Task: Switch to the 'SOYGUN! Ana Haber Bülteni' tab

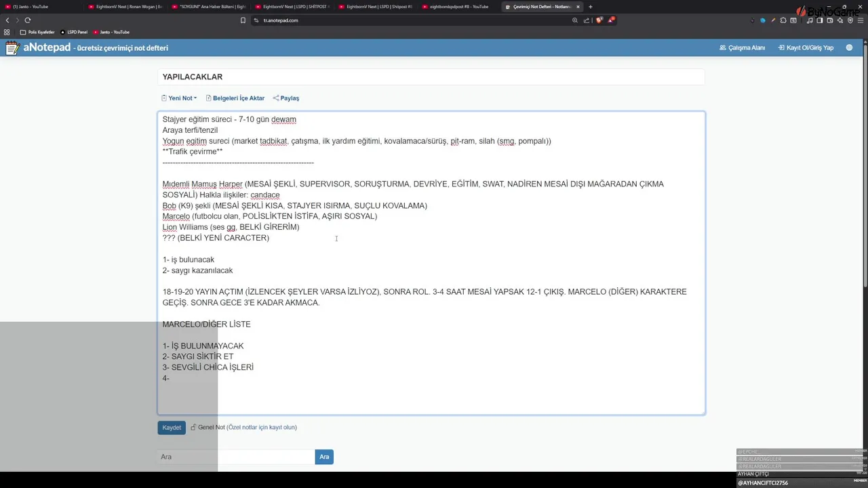Action: [209, 7]
